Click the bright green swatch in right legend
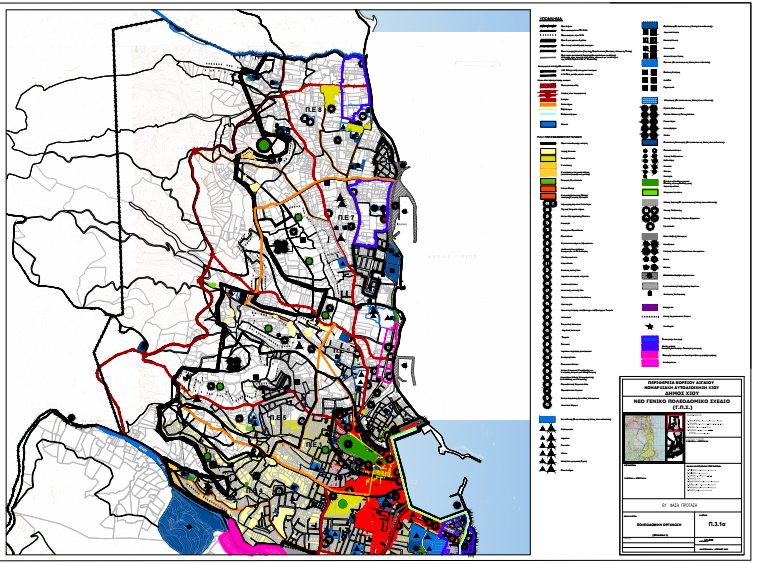 pyautogui.click(x=648, y=190)
